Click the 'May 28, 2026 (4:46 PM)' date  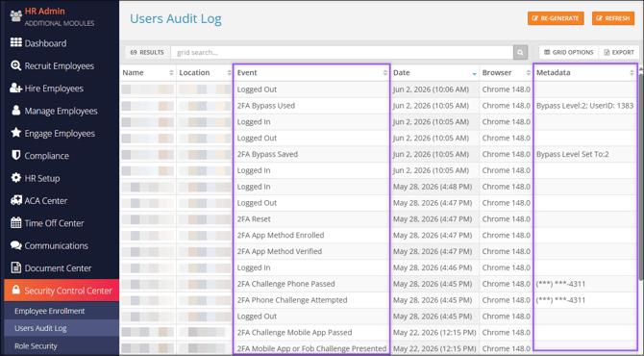(433, 267)
